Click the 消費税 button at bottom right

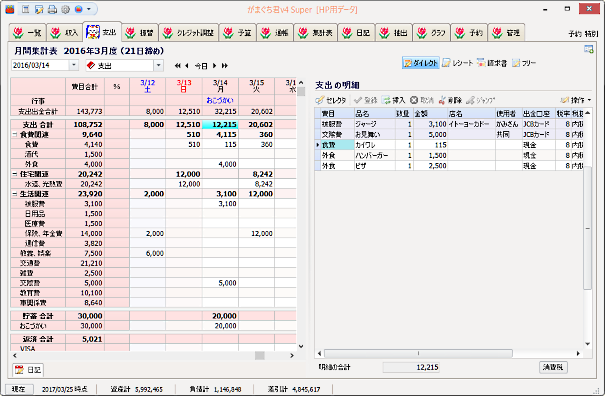[553, 367]
